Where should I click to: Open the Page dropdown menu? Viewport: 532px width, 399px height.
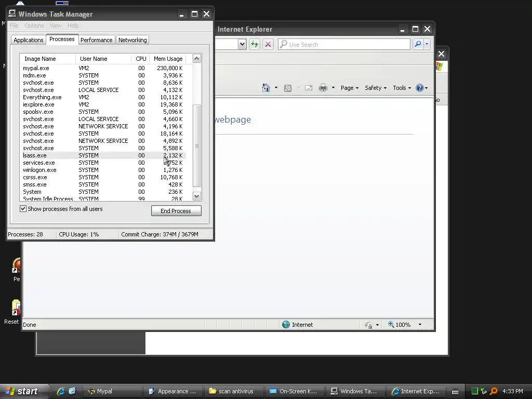tap(350, 88)
